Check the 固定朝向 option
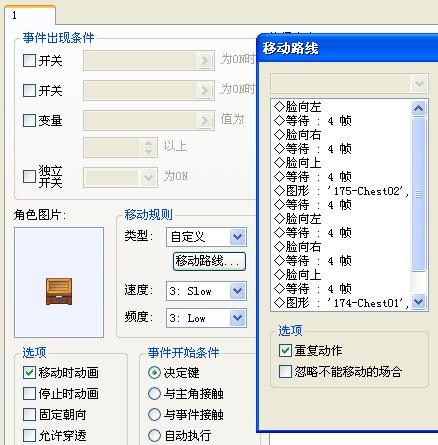Screen dimensions: 438x445 tap(29, 414)
